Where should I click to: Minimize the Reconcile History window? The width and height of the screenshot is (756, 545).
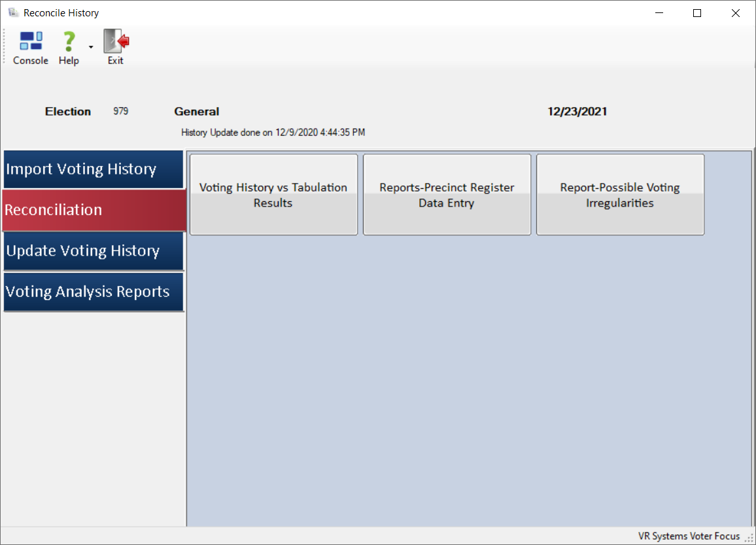[659, 13]
